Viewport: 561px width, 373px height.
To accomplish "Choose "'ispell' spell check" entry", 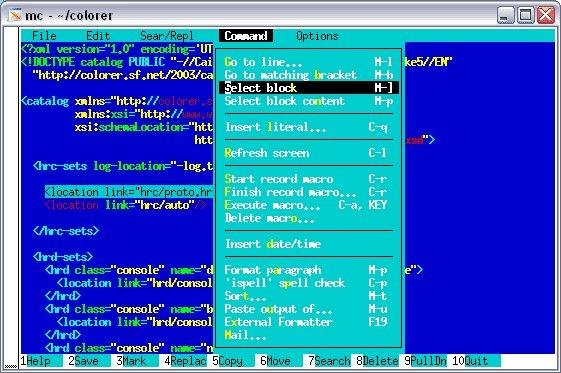I will coord(308,283).
